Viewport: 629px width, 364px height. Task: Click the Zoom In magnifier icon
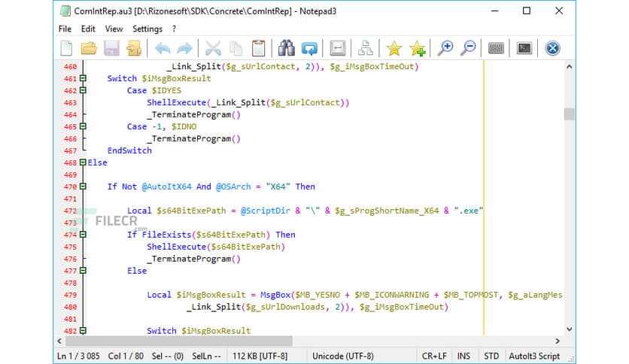446,48
